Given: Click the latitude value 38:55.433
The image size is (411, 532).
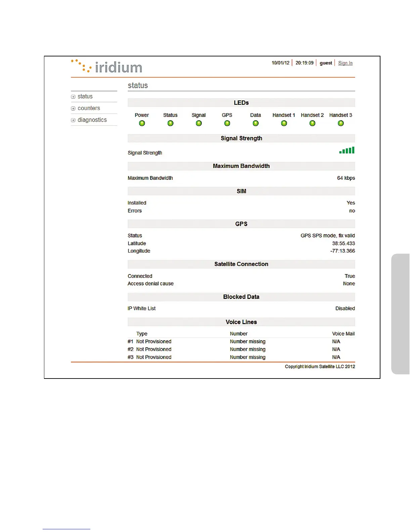Looking at the screenshot, I should click(x=344, y=243).
